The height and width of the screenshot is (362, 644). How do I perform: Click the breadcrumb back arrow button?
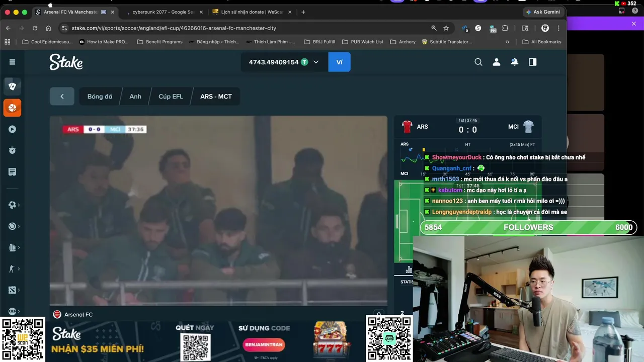pyautogui.click(x=62, y=97)
